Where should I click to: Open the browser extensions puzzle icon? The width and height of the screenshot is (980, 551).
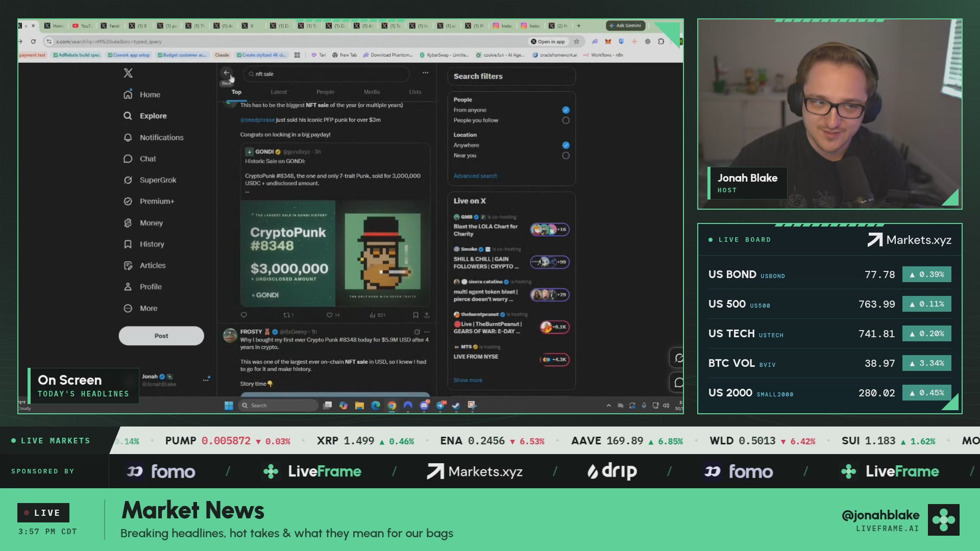click(661, 41)
